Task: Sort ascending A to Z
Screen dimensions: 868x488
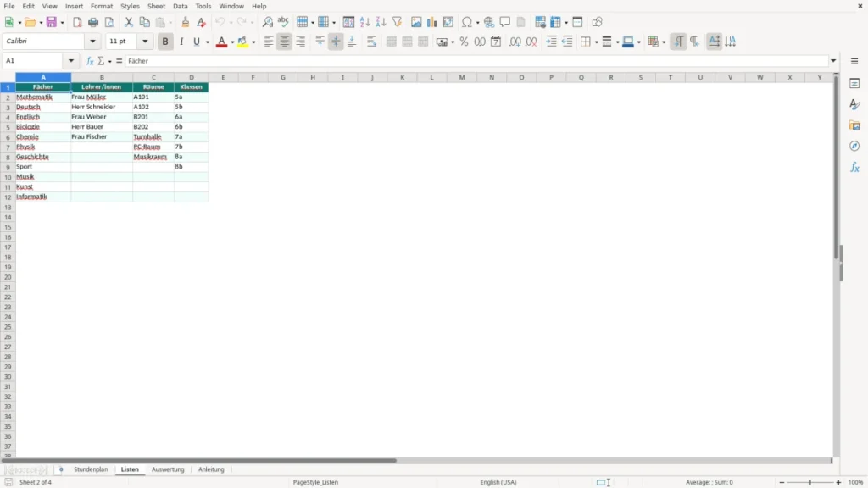Action: 364,22
